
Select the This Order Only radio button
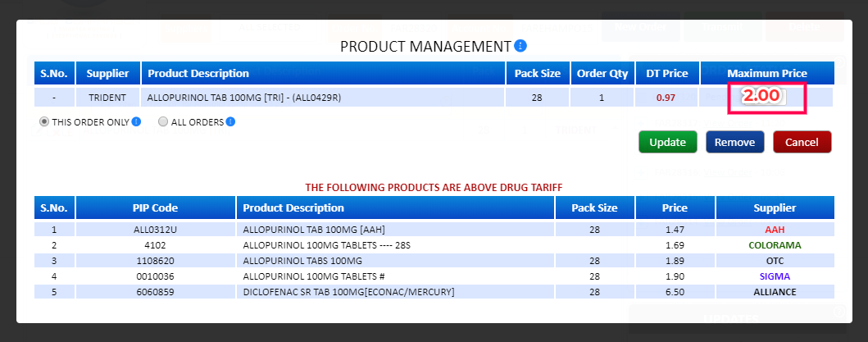(44, 122)
